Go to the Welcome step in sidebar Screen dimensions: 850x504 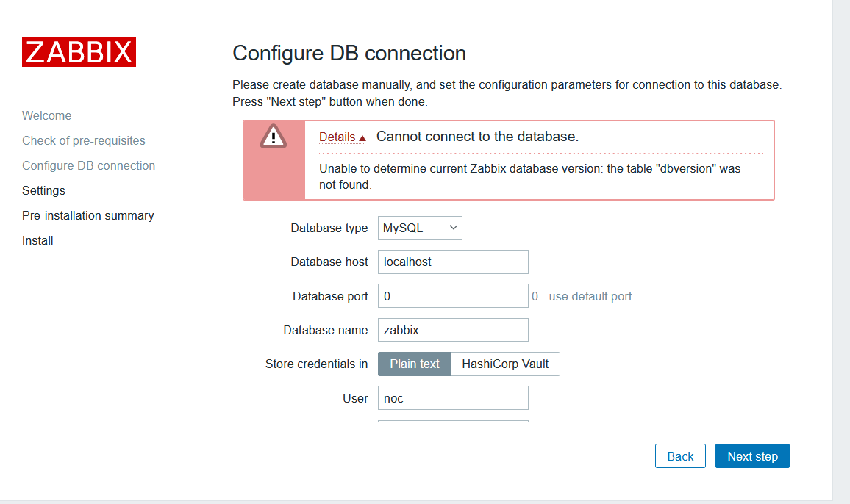47,115
